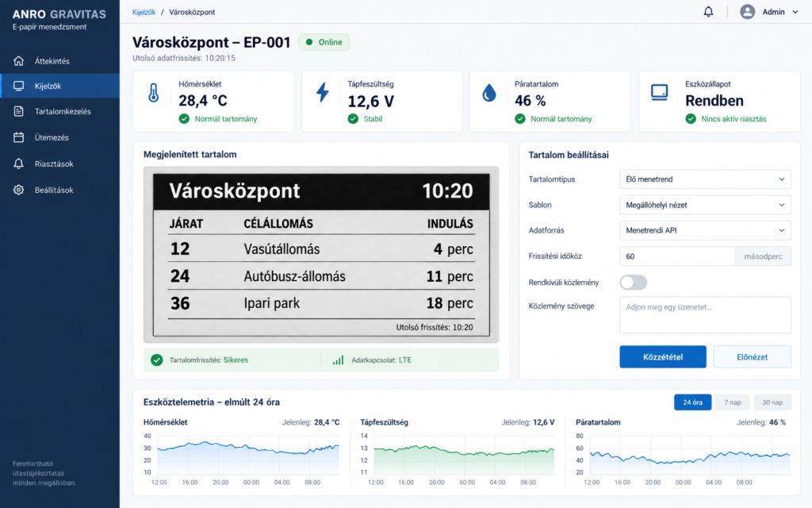The height and width of the screenshot is (508, 812).
Task: Open Ütemezés in the sidebar
Action: (x=59, y=137)
